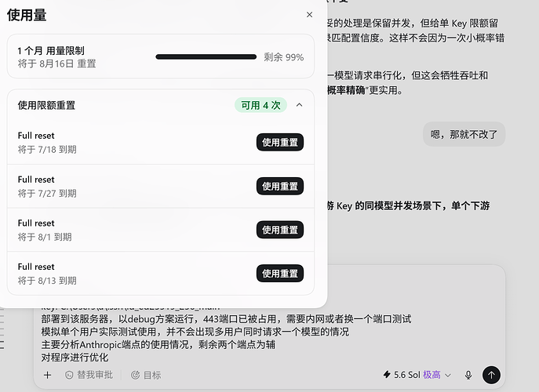Click the 1 个月 用量限制 card
The height and width of the screenshot is (392, 539).
point(161,56)
